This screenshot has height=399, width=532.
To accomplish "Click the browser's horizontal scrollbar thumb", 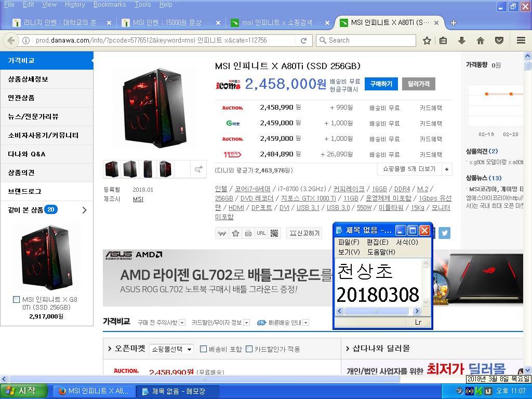I will (x=204, y=379).
